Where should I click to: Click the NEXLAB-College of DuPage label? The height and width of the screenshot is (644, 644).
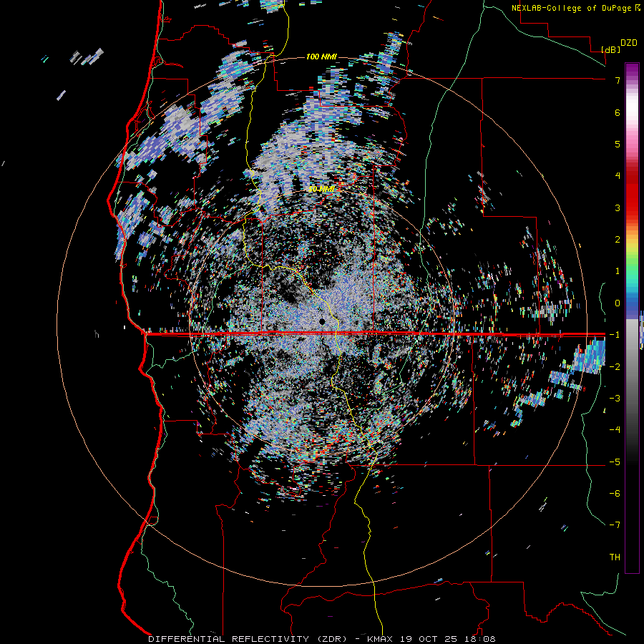(x=572, y=8)
